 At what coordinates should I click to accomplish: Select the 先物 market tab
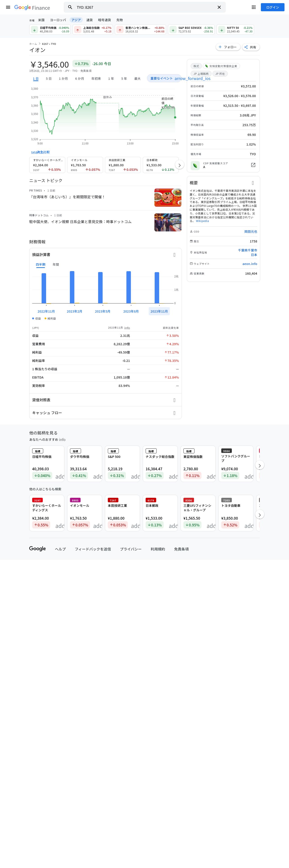120,20
